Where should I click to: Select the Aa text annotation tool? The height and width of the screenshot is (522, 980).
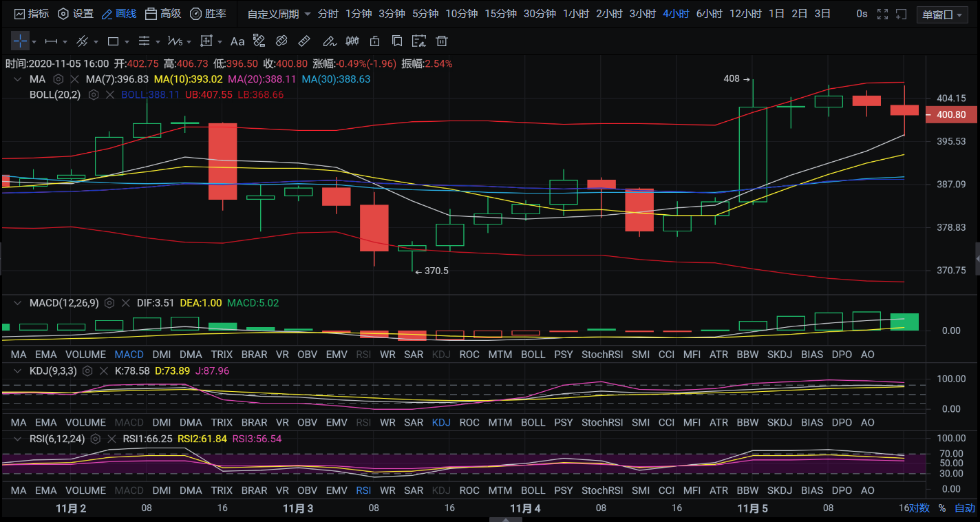[x=237, y=41]
